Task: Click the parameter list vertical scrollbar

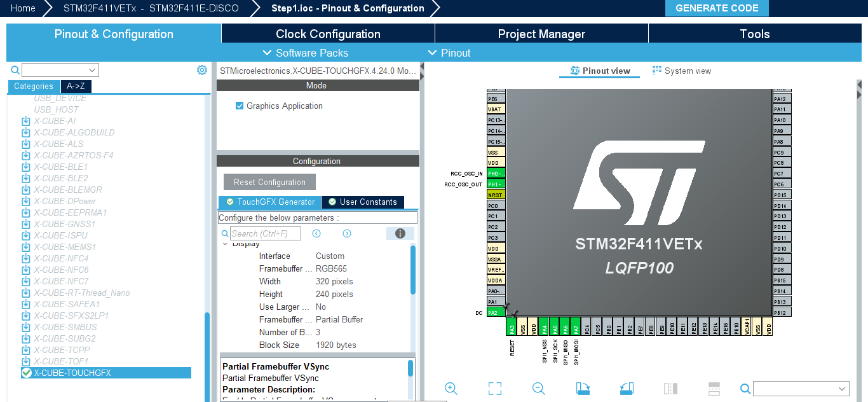Action: (413, 270)
